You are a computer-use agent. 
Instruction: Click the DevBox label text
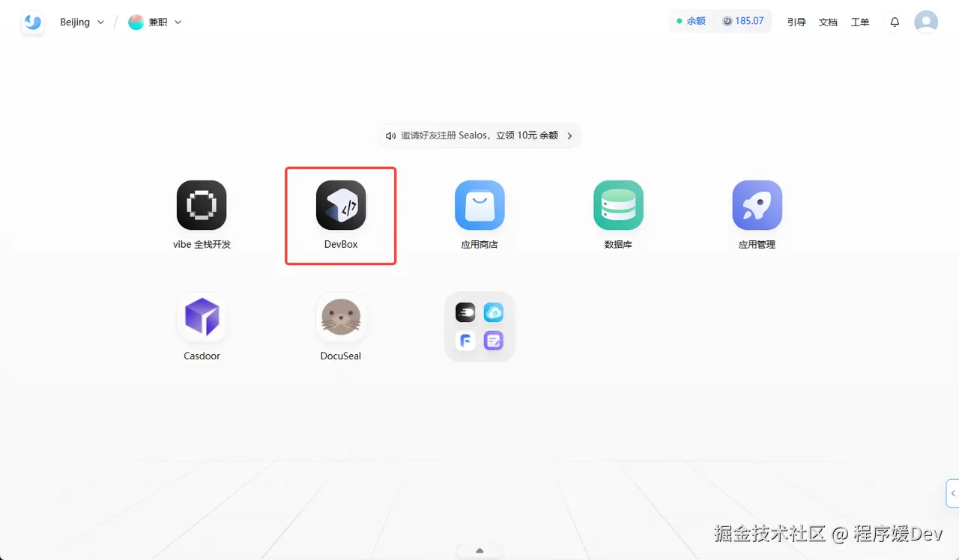pyautogui.click(x=341, y=244)
